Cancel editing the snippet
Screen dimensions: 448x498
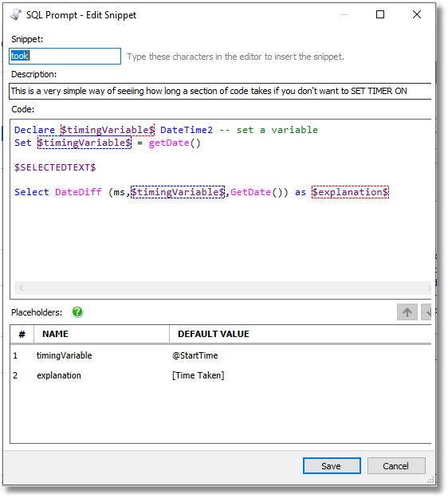coord(396,465)
